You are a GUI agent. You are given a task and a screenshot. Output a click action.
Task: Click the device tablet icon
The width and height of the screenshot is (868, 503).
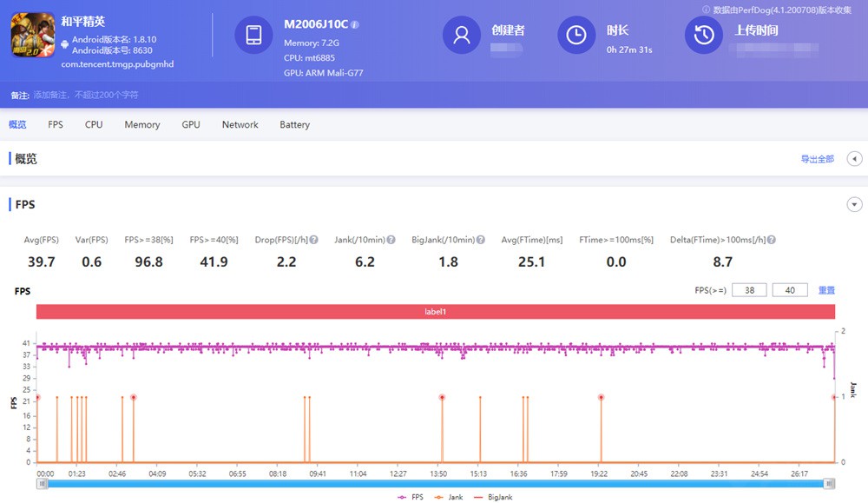[254, 35]
